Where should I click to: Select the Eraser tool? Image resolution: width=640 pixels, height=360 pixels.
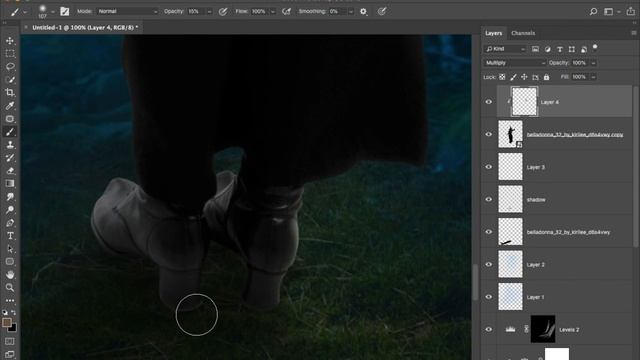[10, 171]
